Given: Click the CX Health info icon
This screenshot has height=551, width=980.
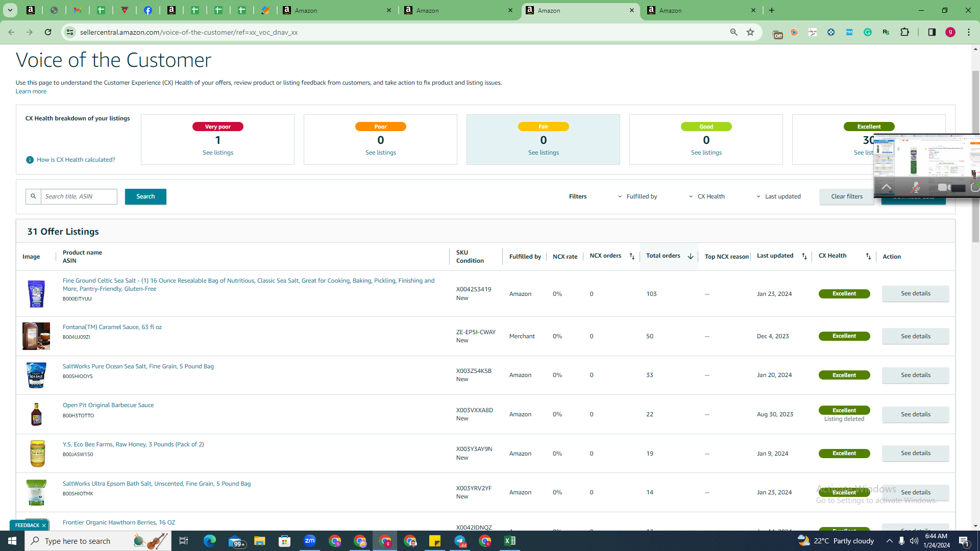Looking at the screenshot, I should [x=30, y=160].
